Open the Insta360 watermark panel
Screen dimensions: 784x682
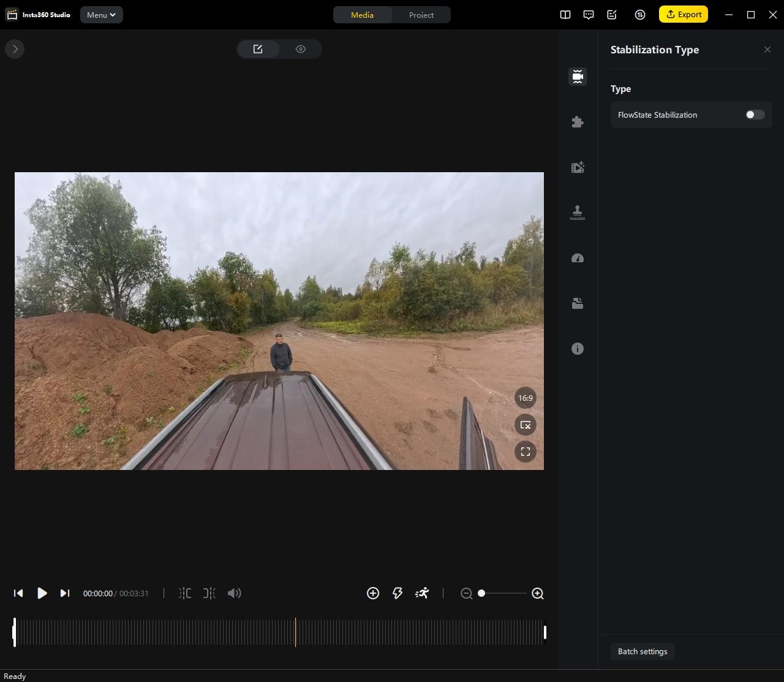click(x=577, y=212)
